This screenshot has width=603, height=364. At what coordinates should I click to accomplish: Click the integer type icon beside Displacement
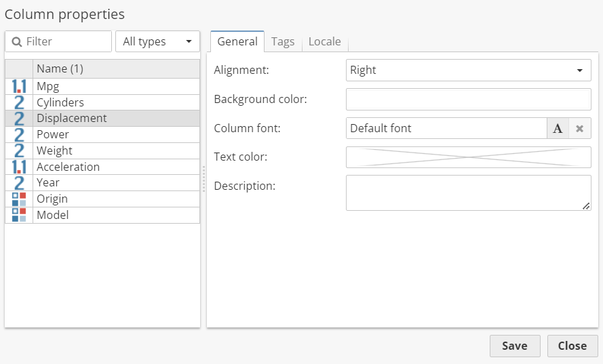coord(19,119)
